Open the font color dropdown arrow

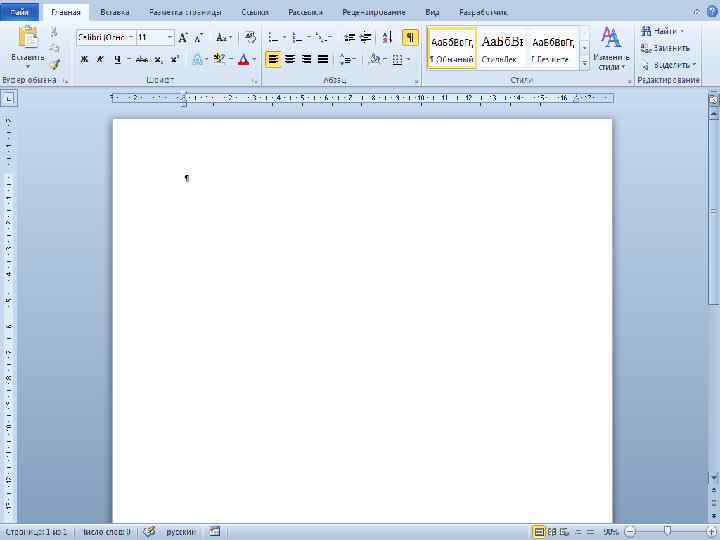click(254, 59)
